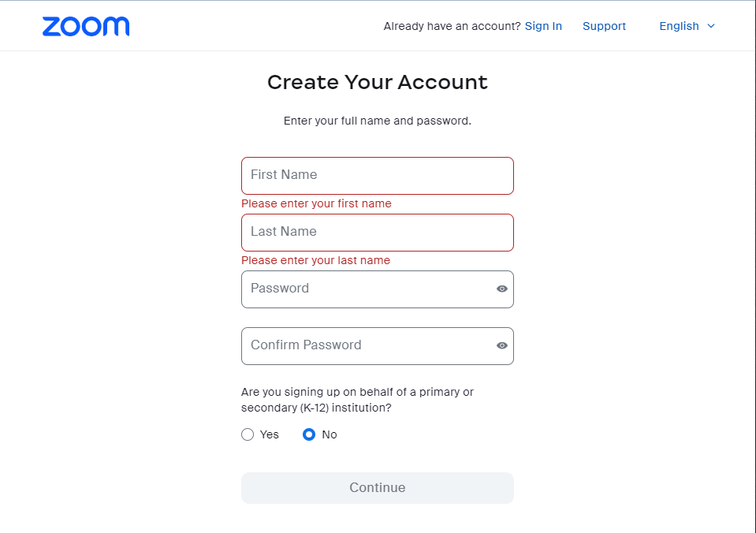Select the Password input field
The height and width of the screenshot is (533, 756).
[x=367, y=289]
